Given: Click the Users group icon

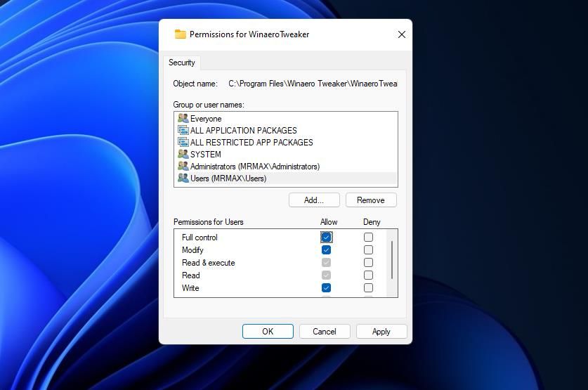Looking at the screenshot, I should [x=183, y=178].
